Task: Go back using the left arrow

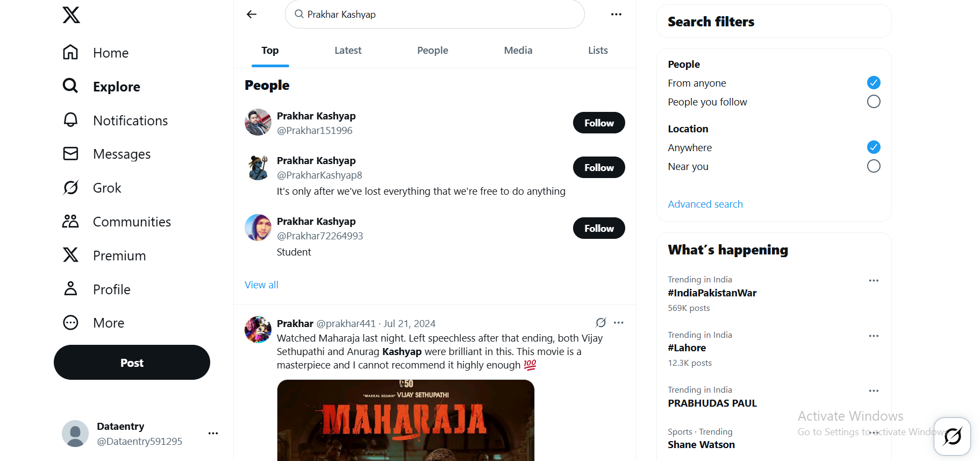Action: pyautogui.click(x=252, y=15)
